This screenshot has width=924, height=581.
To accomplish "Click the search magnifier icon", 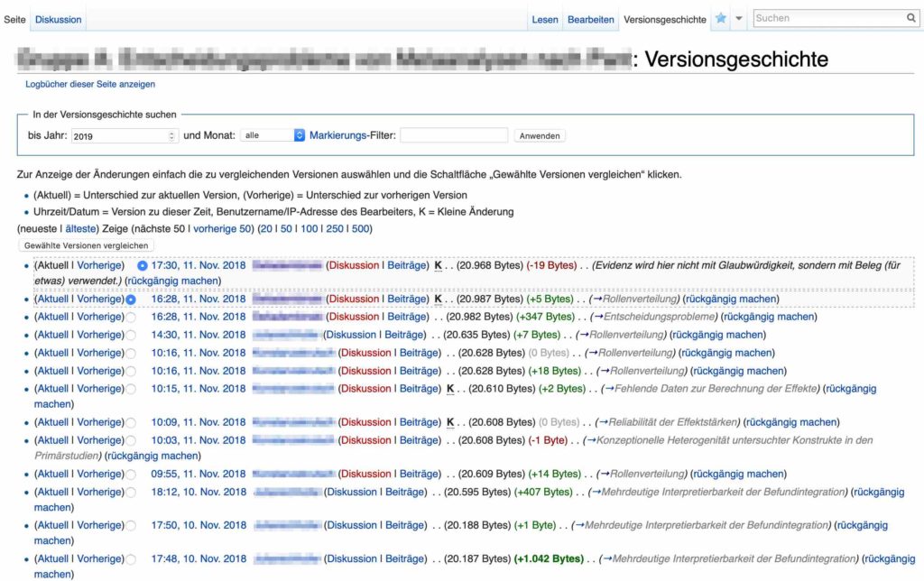I will [x=910, y=17].
